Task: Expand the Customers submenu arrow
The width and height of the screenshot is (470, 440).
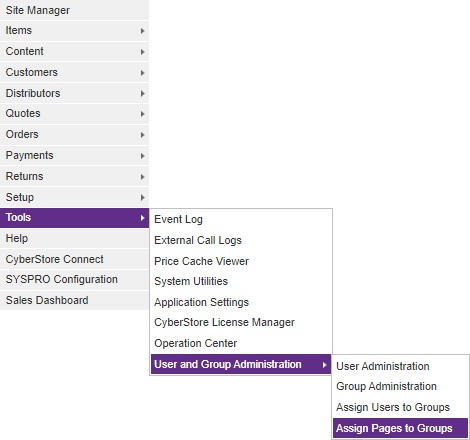Action: [142, 73]
